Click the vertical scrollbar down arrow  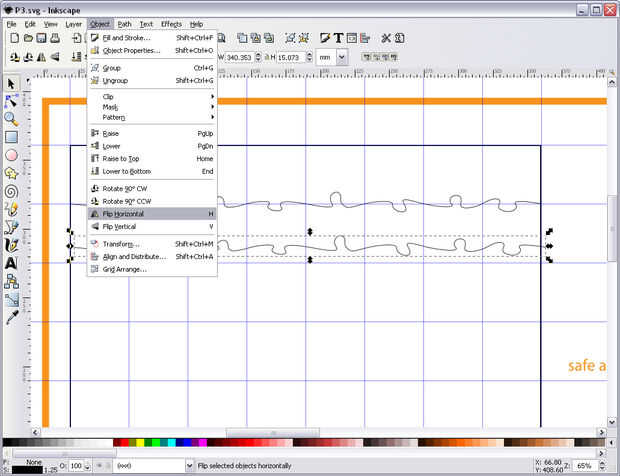click(x=611, y=422)
